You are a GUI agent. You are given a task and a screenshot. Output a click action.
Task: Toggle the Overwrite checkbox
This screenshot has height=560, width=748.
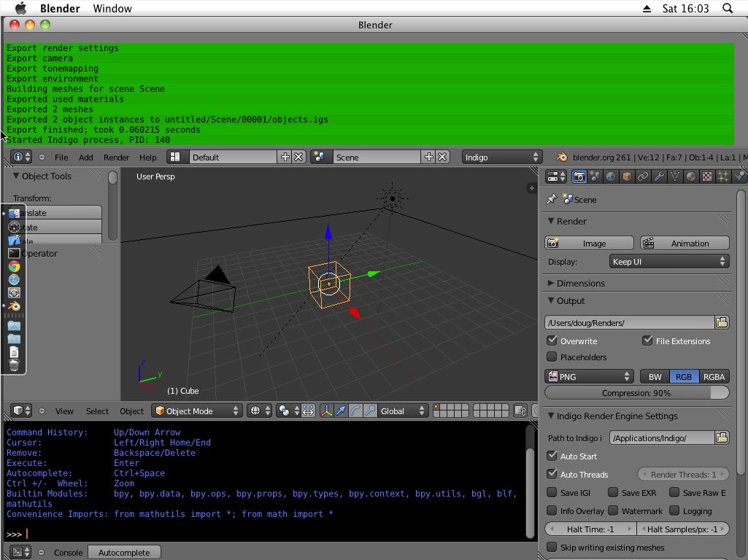pyautogui.click(x=552, y=341)
